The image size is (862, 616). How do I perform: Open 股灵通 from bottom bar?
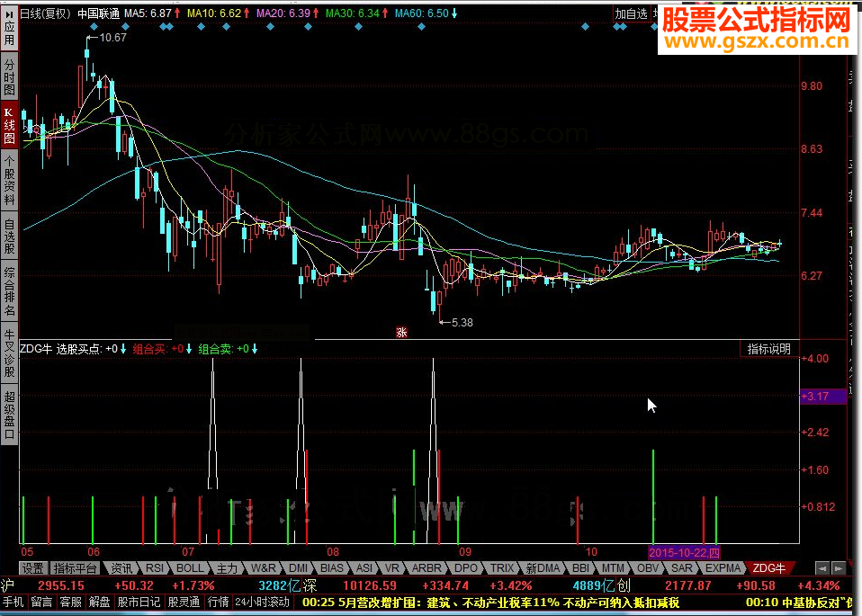[184, 603]
